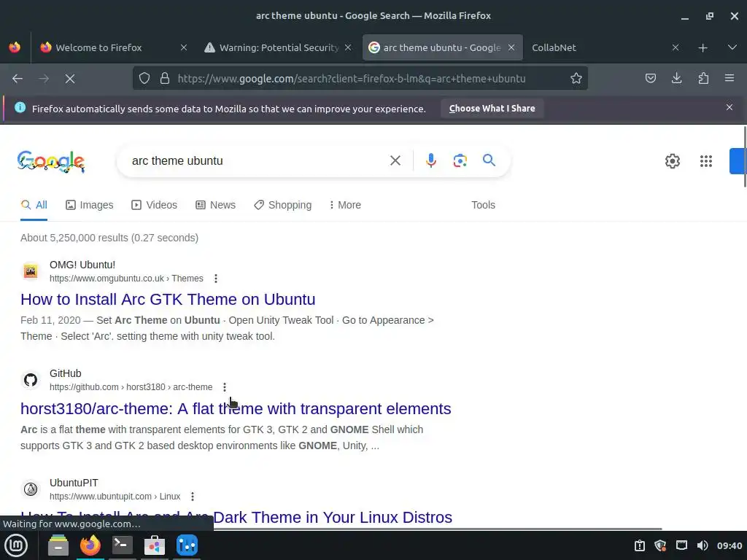Viewport: 747px width, 560px height.
Task: Click the GitHub octocat favicon
Action: point(31,380)
